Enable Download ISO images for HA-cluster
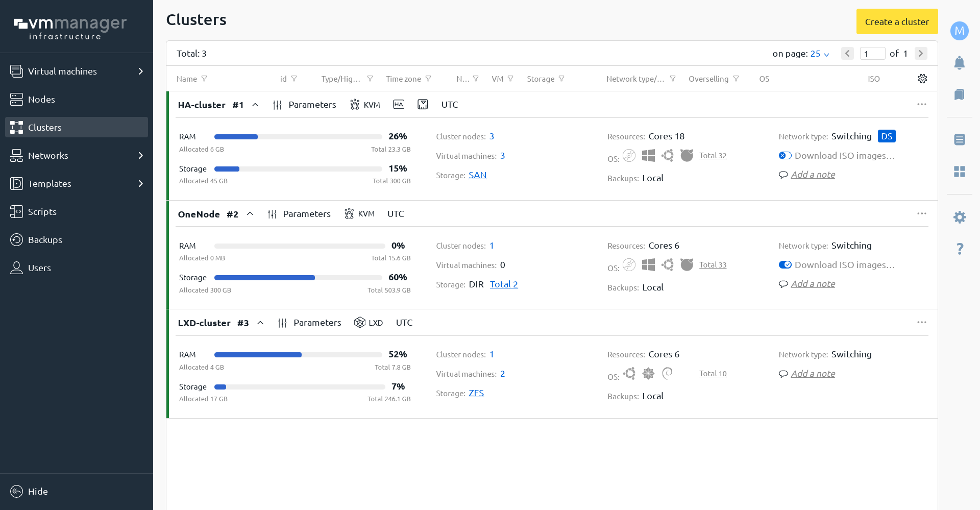 coord(785,156)
